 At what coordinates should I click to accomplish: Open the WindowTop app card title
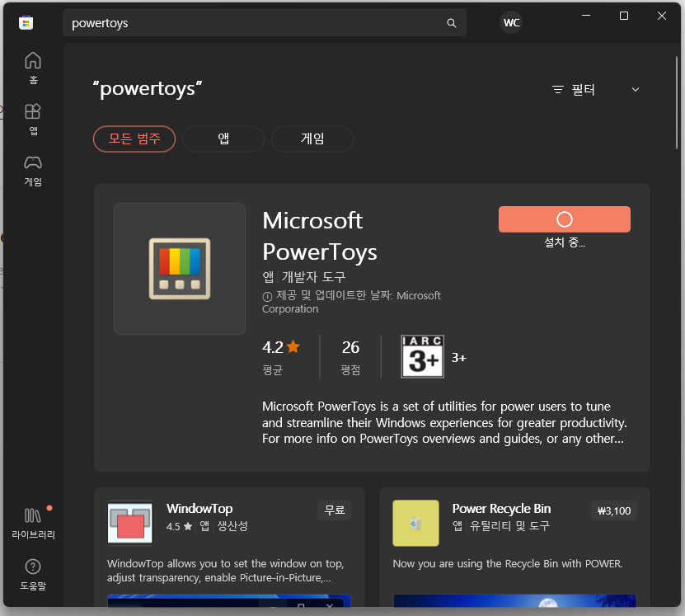[199, 509]
